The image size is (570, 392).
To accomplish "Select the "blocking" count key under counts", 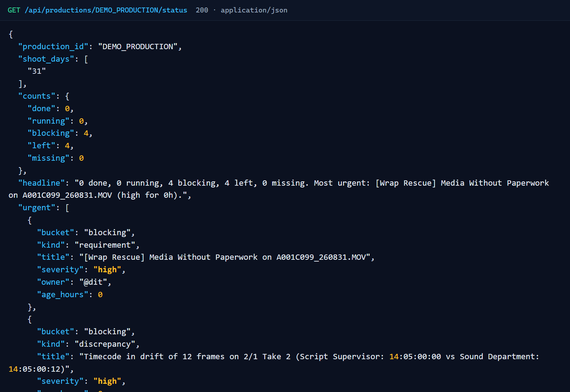I will coord(51,133).
